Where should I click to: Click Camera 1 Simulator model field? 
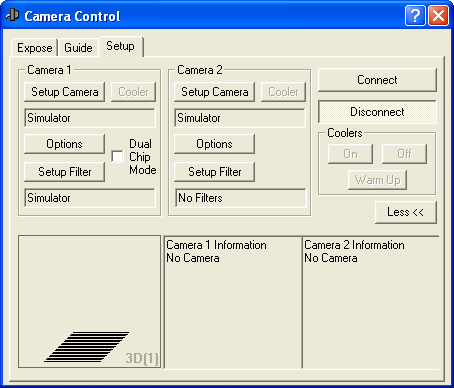point(90,118)
